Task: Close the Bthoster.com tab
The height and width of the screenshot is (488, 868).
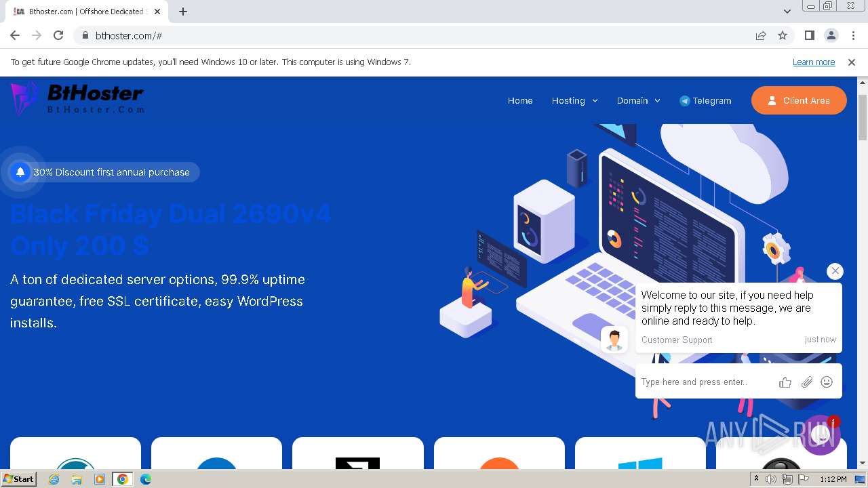Action: point(157,12)
